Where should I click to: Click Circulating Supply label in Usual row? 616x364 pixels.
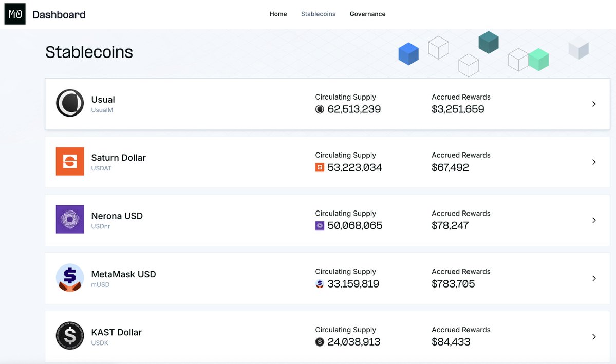pos(345,97)
